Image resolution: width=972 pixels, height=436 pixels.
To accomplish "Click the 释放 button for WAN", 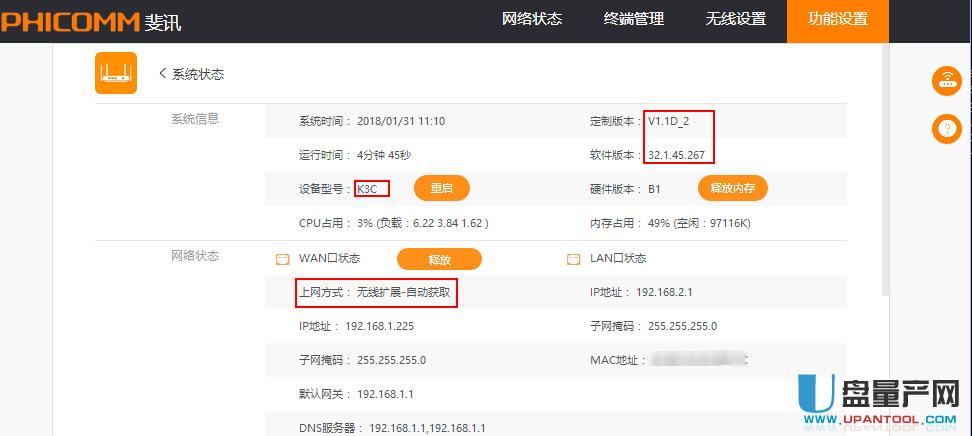I will click(x=439, y=259).
